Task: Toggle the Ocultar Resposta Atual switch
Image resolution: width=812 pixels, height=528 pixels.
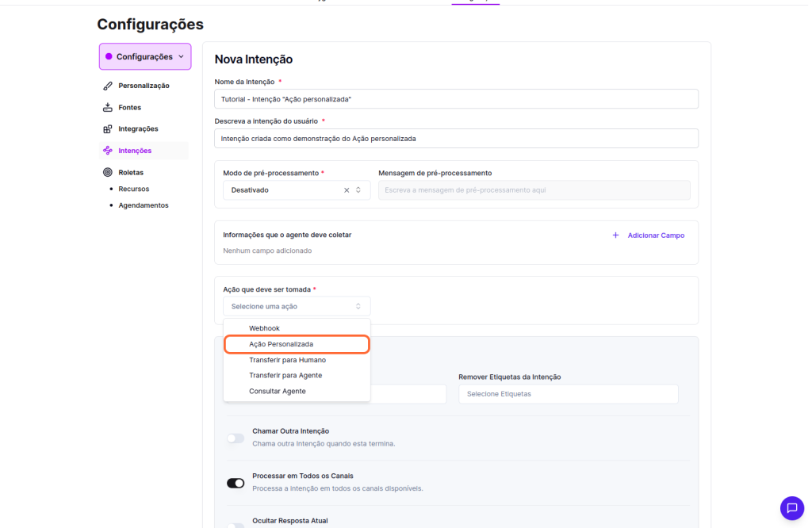Action: point(236,525)
